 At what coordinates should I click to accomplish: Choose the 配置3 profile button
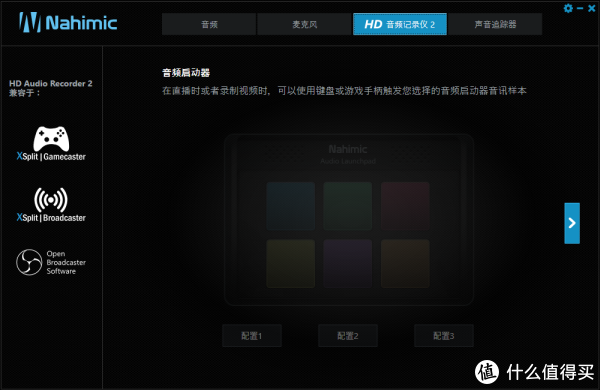click(444, 336)
